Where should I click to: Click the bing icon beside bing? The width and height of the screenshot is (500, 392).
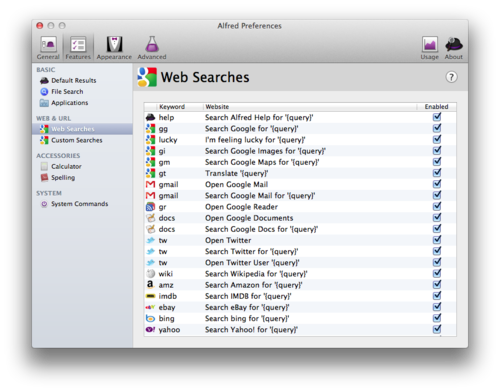tap(150, 318)
